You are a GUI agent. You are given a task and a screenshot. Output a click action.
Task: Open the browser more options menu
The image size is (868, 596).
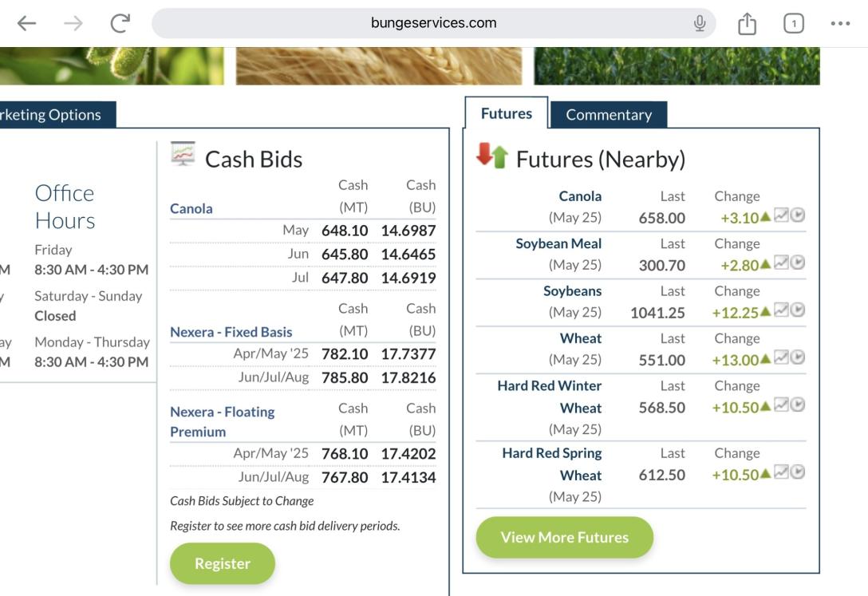840,23
